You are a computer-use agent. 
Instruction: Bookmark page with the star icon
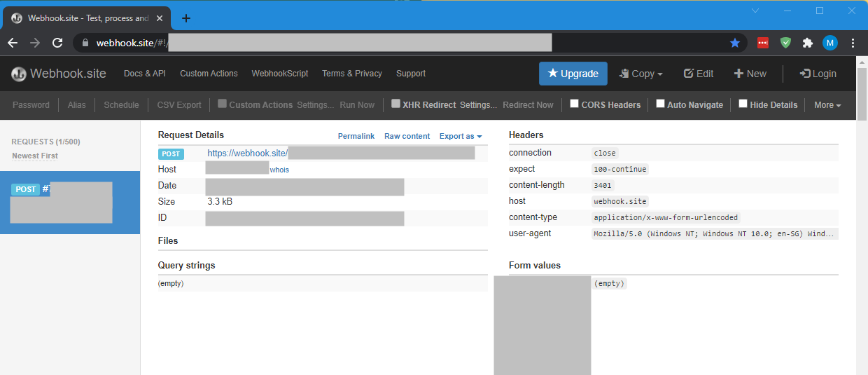point(735,43)
